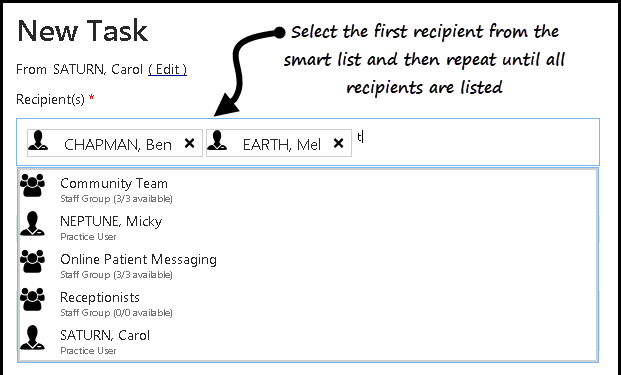
Task: Click the person icon on EARTH, Mel chip
Action: click(x=217, y=141)
